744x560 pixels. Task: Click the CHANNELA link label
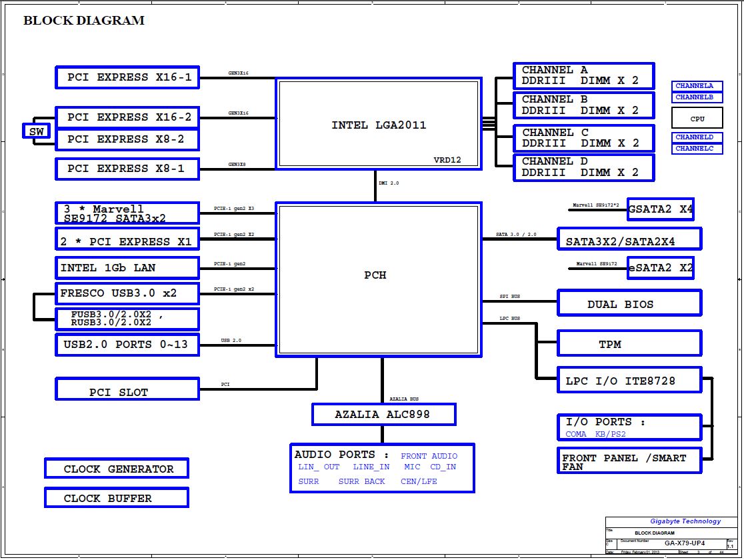coord(696,85)
